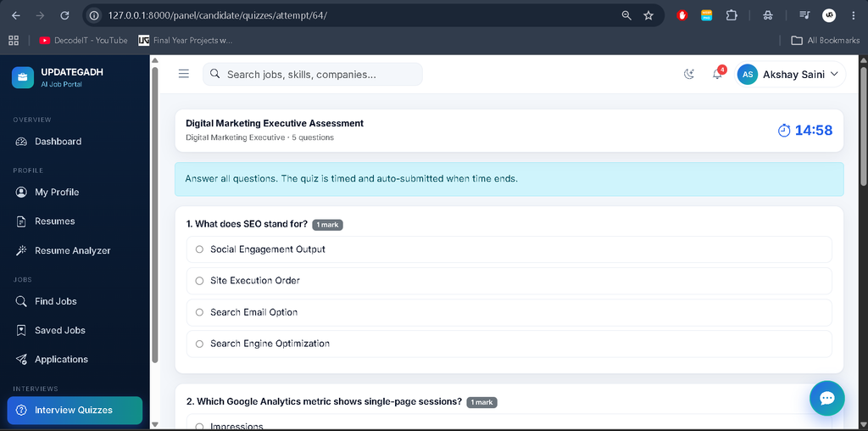868x431 pixels.
Task: Click the search magnifier icon in search box
Action: [215, 74]
